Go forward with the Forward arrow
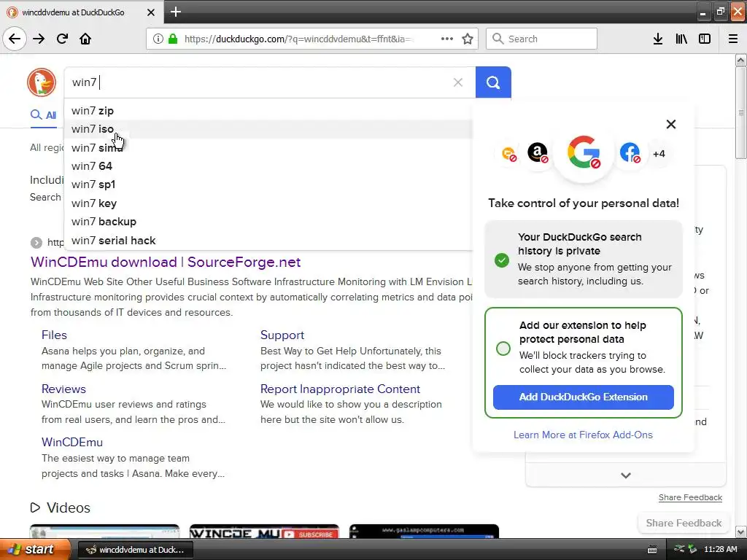Viewport: 747px width, 560px height. 39,39
